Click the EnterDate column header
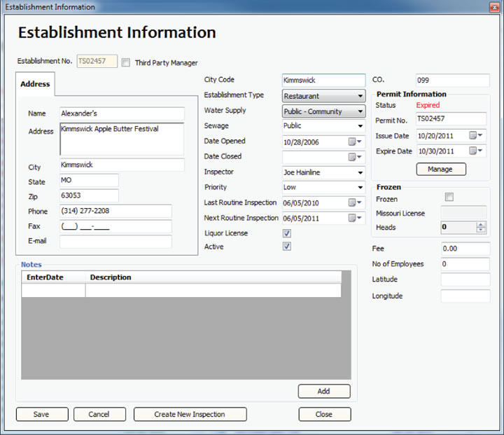The image size is (504, 435). click(x=53, y=277)
